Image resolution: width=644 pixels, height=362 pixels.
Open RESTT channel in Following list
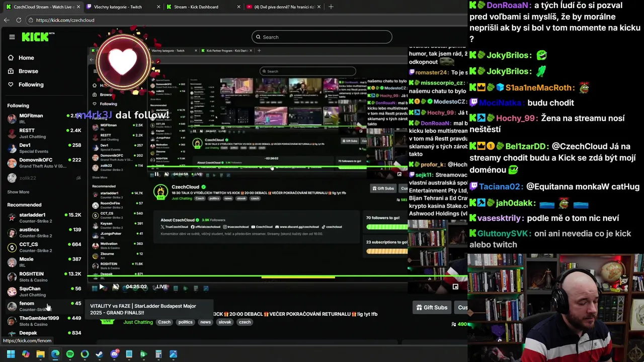(44, 133)
